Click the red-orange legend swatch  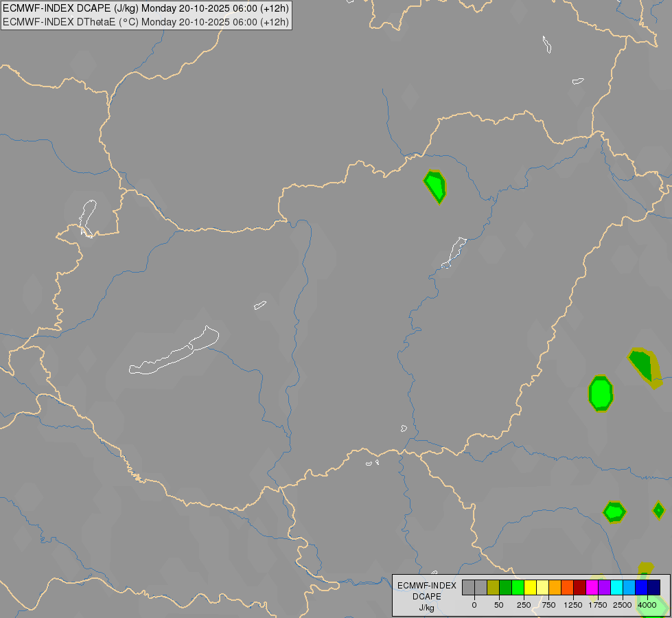[x=568, y=587]
